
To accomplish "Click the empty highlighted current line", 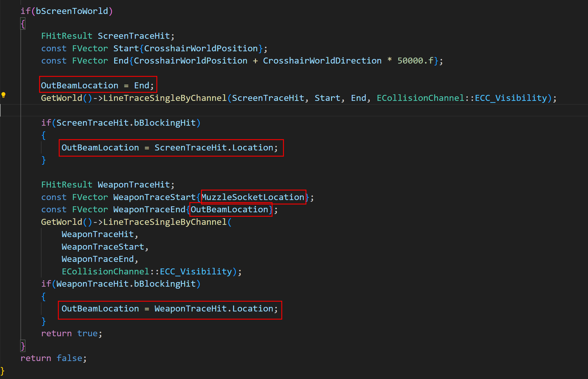I will pos(285,111).
